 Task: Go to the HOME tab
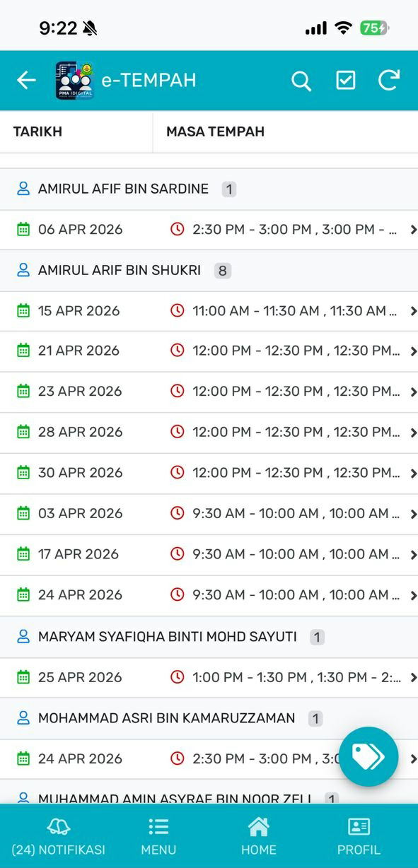258,837
